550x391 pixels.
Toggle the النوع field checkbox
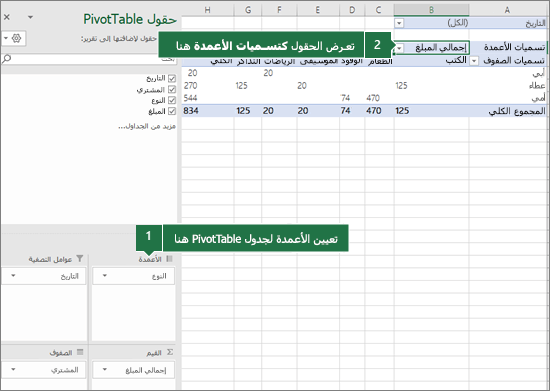pos(172,100)
